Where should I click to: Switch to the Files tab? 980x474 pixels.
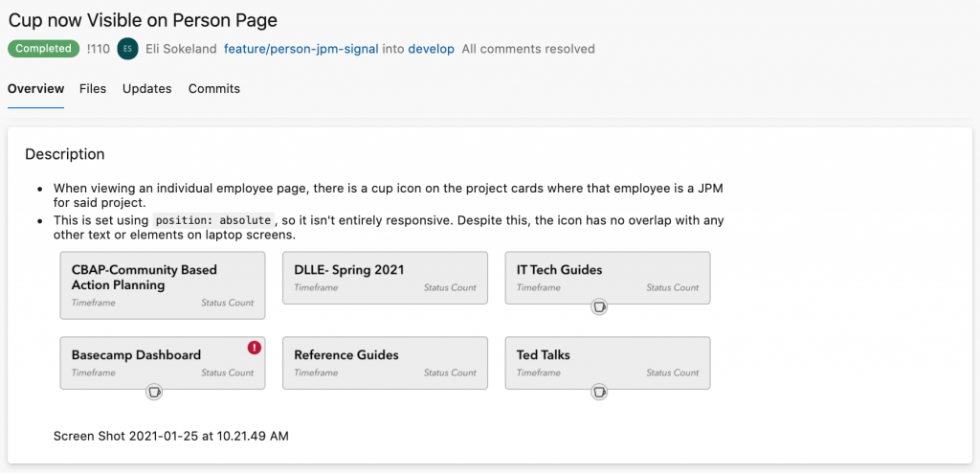click(93, 89)
